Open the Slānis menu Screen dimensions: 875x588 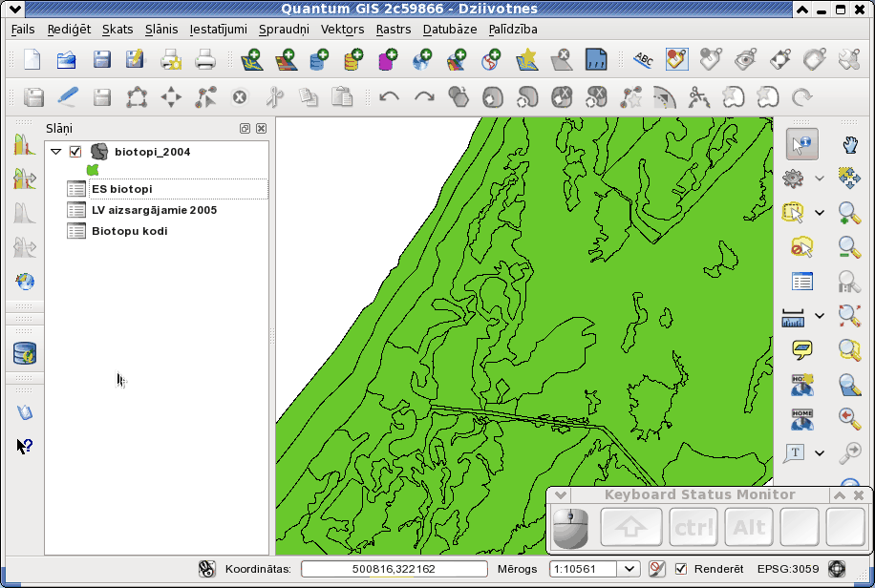(x=161, y=30)
